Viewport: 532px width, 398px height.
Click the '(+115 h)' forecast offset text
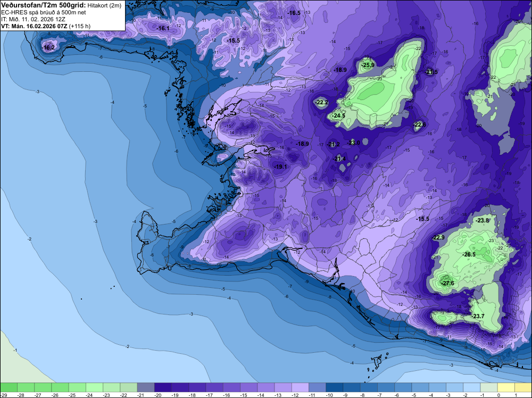click(x=80, y=26)
